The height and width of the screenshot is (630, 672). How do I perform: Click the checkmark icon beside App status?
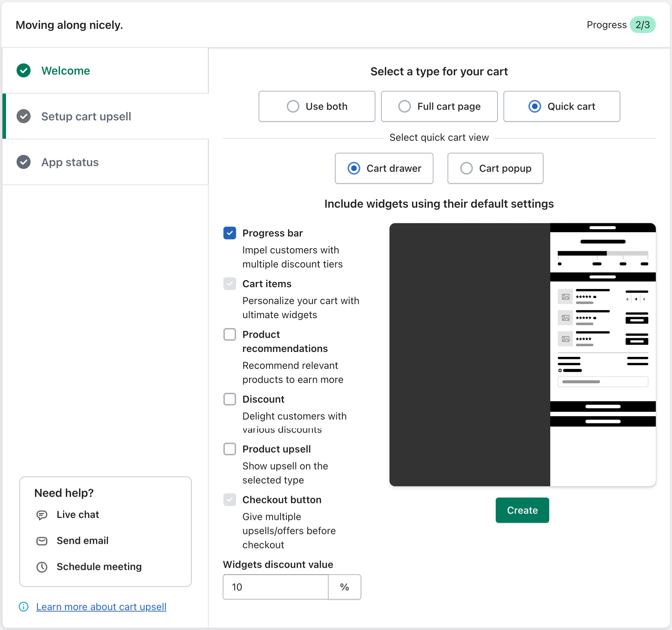click(x=24, y=162)
